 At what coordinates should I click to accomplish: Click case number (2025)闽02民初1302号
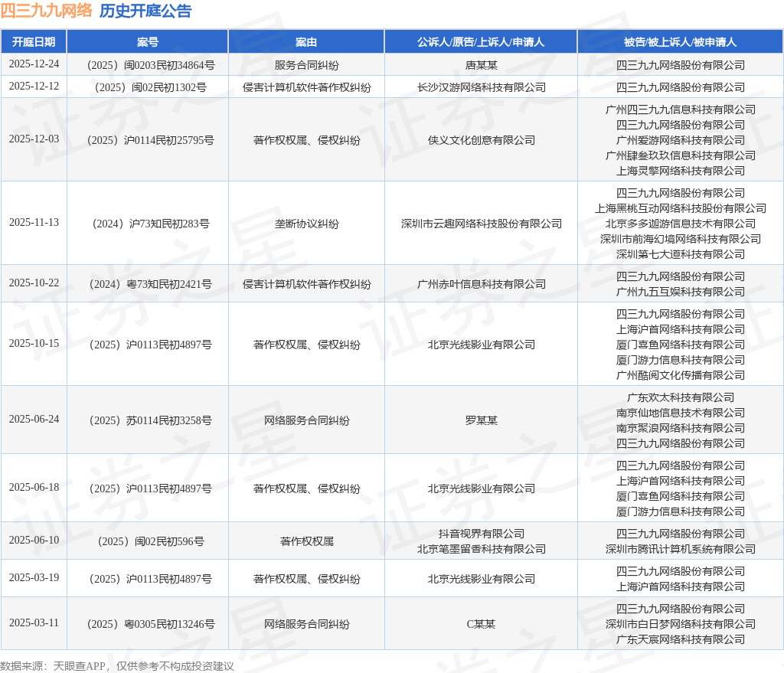(x=151, y=87)
